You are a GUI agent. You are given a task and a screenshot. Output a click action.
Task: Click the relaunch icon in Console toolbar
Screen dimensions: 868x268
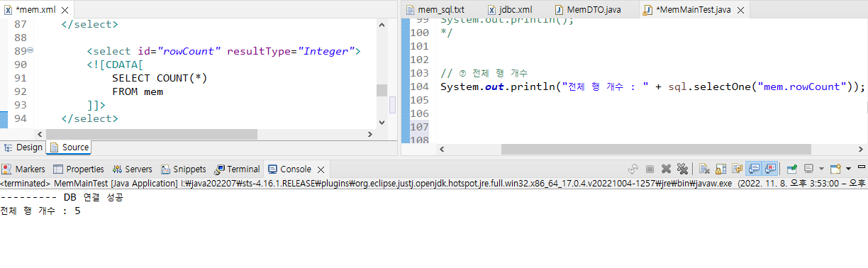coord(633,169)
